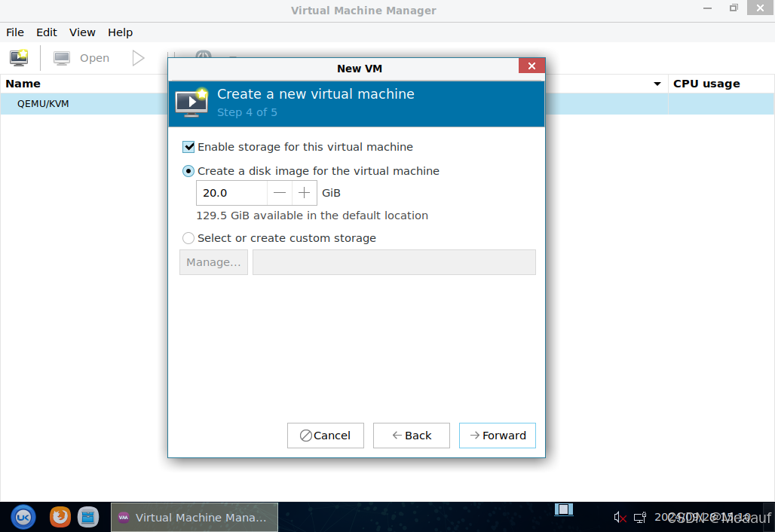Open the Edit menu

click(x=47, y=32)
